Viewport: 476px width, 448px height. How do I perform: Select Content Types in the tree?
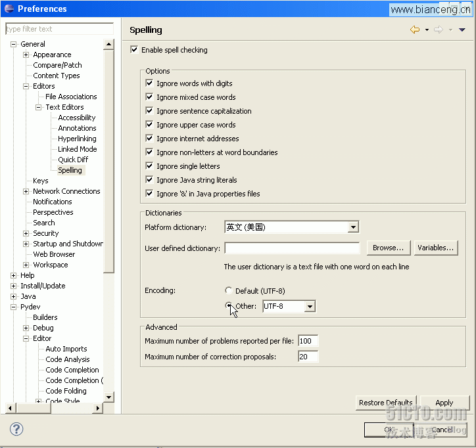[57, 76]
